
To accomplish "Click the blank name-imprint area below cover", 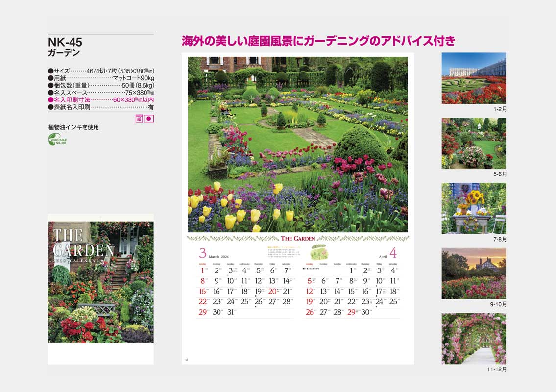I will (x=101, y=353).
